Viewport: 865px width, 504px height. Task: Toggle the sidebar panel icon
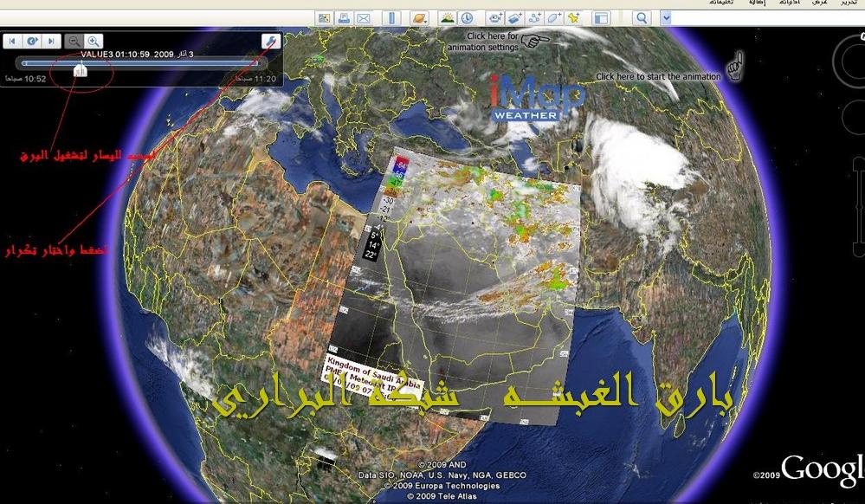(x=601, y=18)
